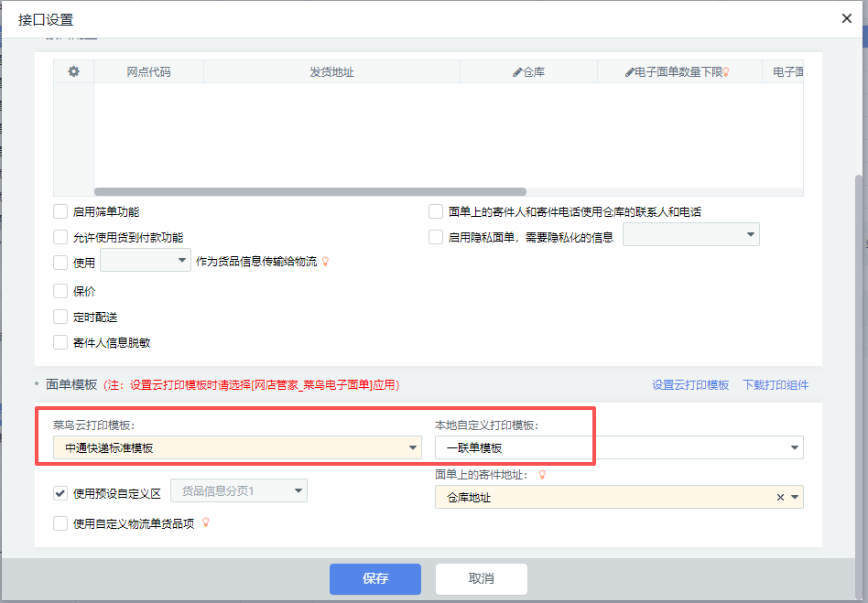This screenshot has height=603, width=868.
Task: Click lightbulb hint beside 面单上的寄件地址
Action: coord(541,475)
